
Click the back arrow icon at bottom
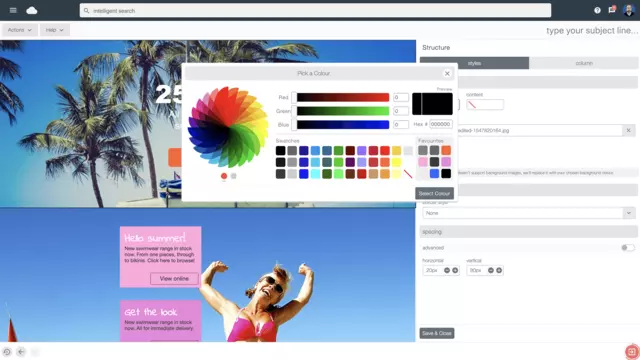[21, 351]
